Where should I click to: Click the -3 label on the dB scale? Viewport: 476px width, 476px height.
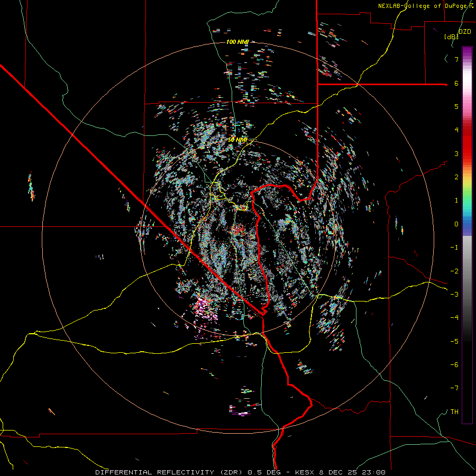click(x=454, y=295)
